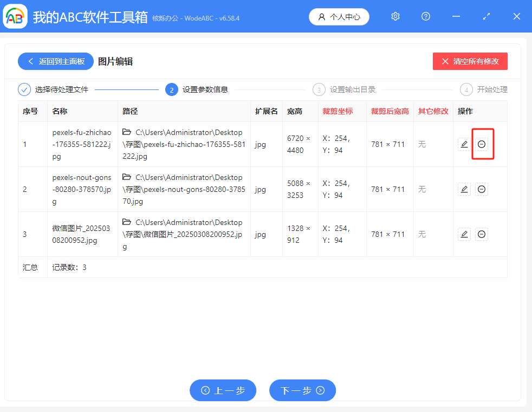Viewport: 532px width, 412px height.
Task: Click the ABC toolbox logo
Action: (15, 16)
